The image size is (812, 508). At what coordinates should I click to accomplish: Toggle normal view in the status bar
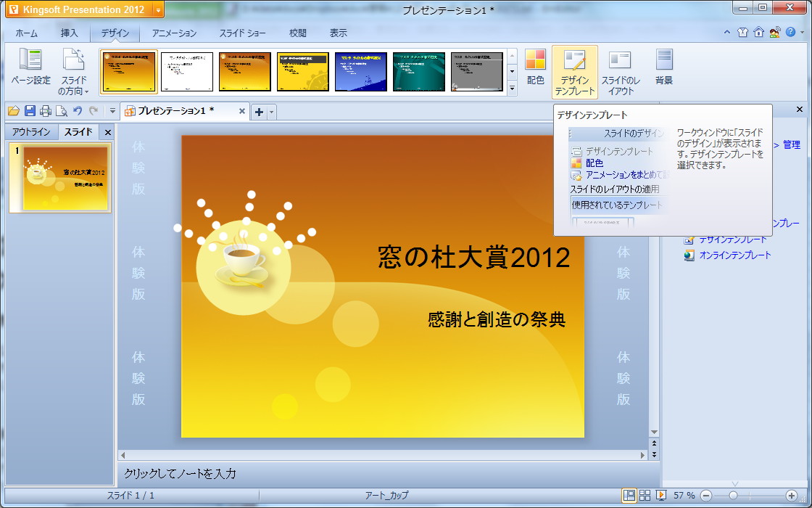tap(630, 496)
